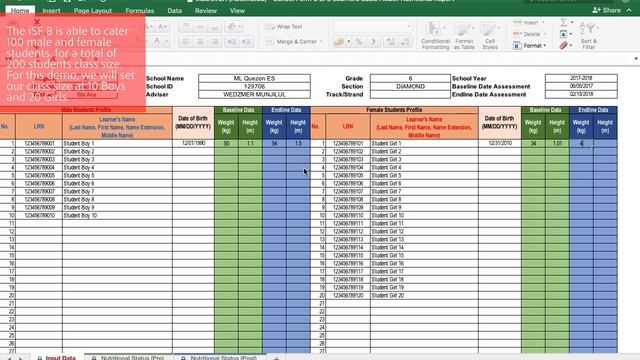Open the Delete dropdown arrow
Image resolution: width=640 pixels, height=360 pixels.
point(544,34)
